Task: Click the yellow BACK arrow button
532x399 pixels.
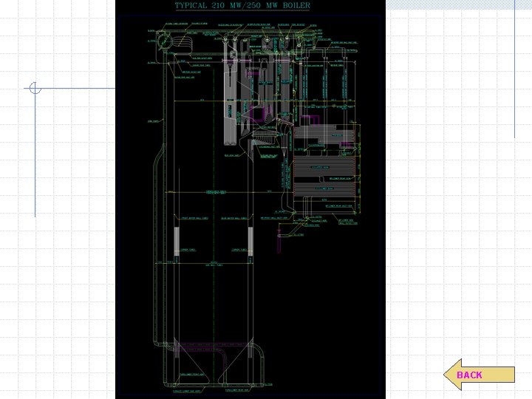Action: click(479, 375)
